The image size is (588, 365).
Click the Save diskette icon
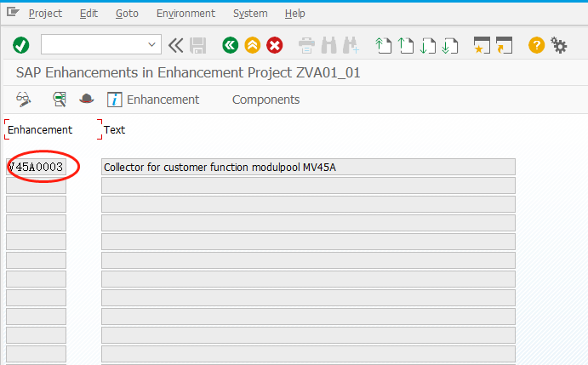pos(198,45)
